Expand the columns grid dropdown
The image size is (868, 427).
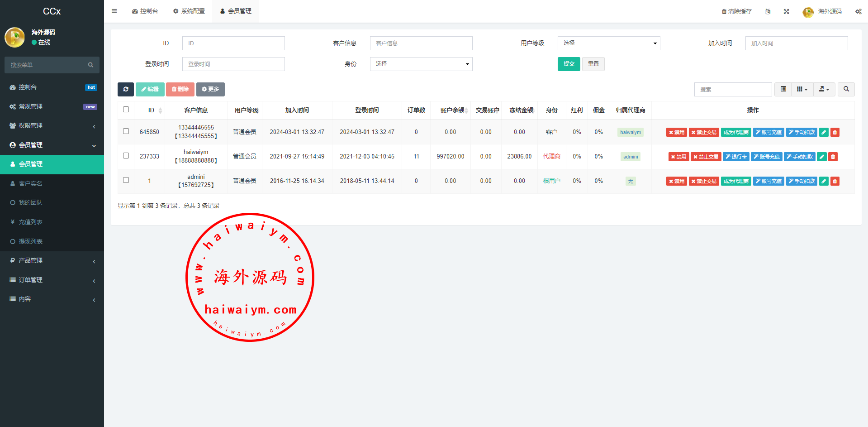802,89
